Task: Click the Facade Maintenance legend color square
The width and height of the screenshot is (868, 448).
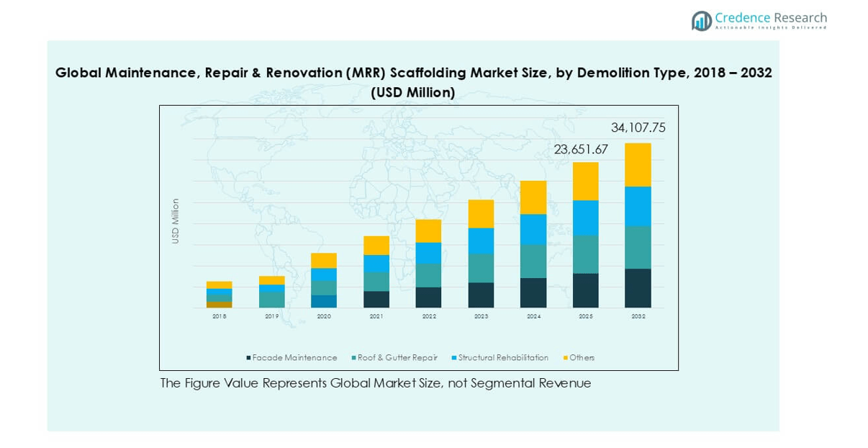Action: (248, 358)
